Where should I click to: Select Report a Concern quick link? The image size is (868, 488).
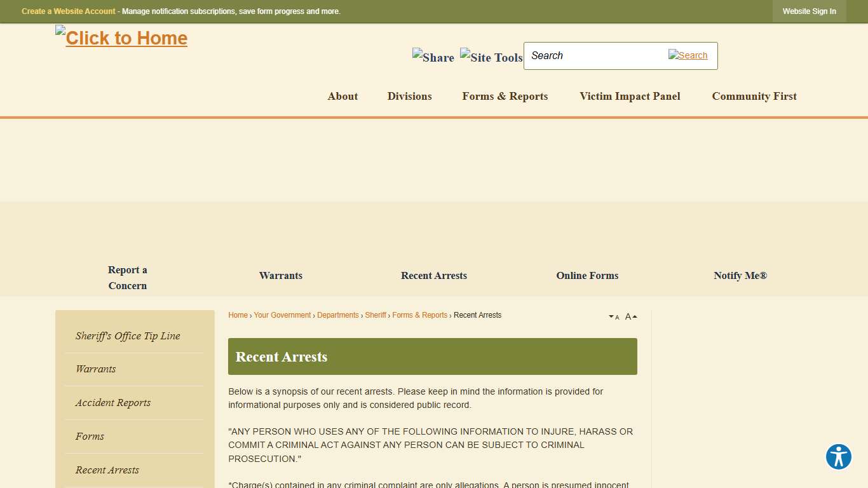128,278
